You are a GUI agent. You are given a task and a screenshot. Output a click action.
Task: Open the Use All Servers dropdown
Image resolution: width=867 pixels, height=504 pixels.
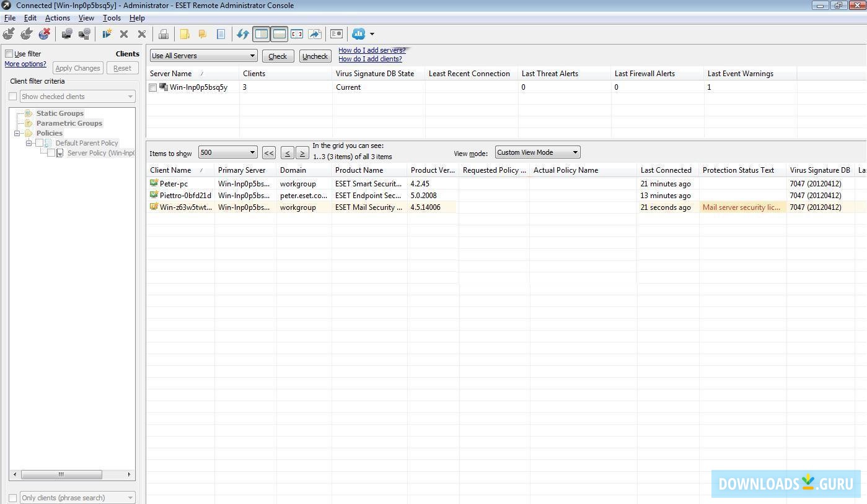tap(203, 56)
